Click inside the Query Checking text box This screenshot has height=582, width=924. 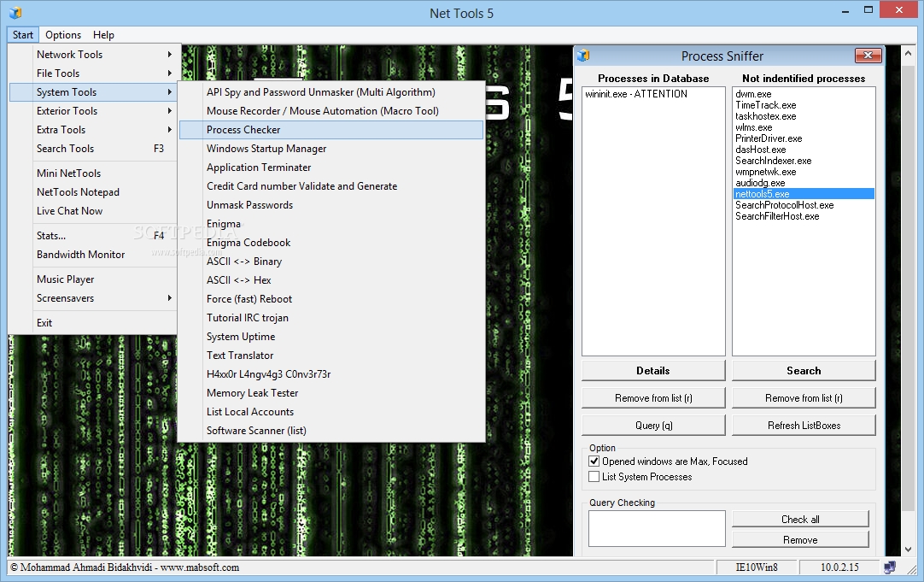pyautogui.click(x=657, y=528)
